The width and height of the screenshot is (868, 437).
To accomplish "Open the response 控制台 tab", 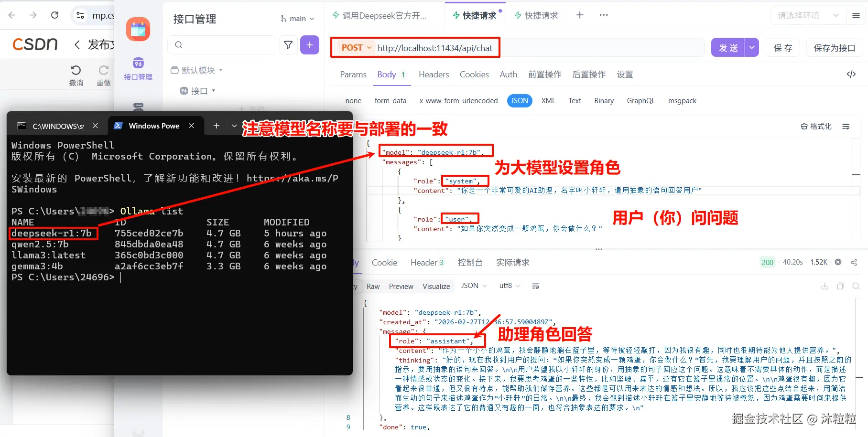I will click(470, 262).
